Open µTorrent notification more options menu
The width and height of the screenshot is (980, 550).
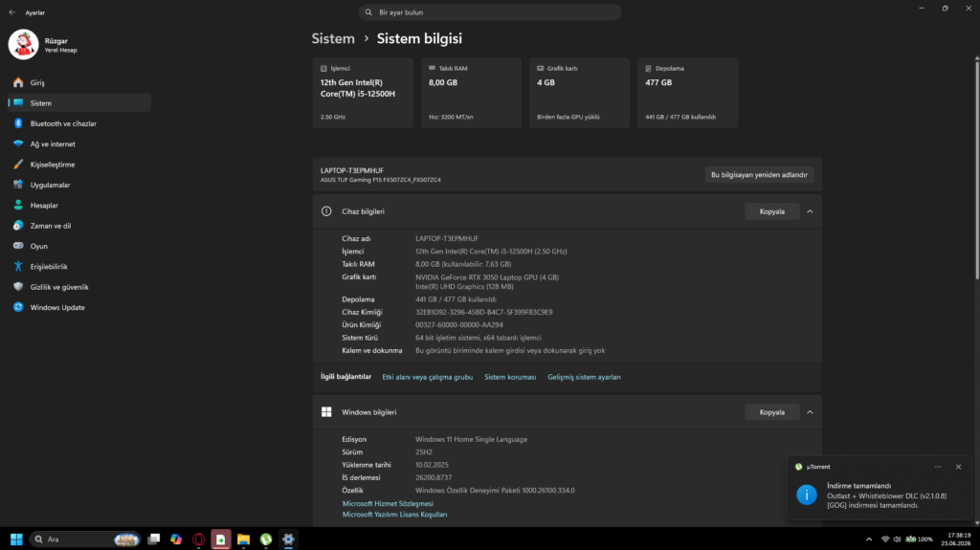[938, 467]
